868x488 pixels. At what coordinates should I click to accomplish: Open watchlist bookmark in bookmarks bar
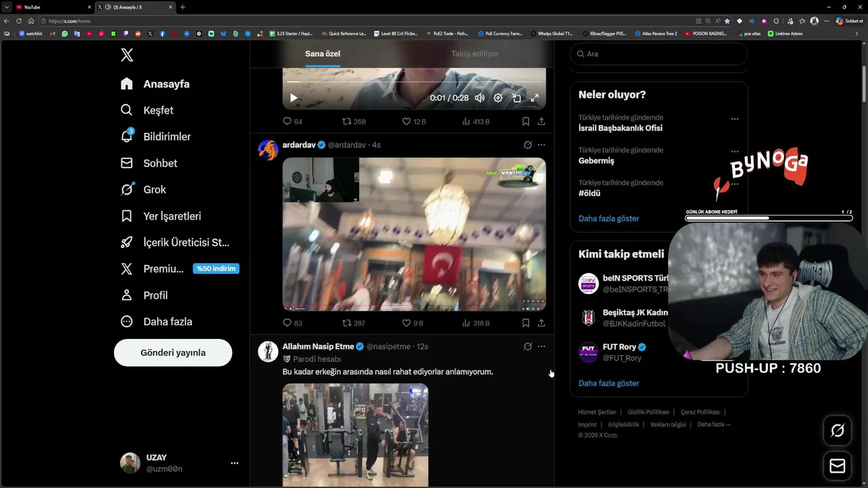tap(31, 33)
